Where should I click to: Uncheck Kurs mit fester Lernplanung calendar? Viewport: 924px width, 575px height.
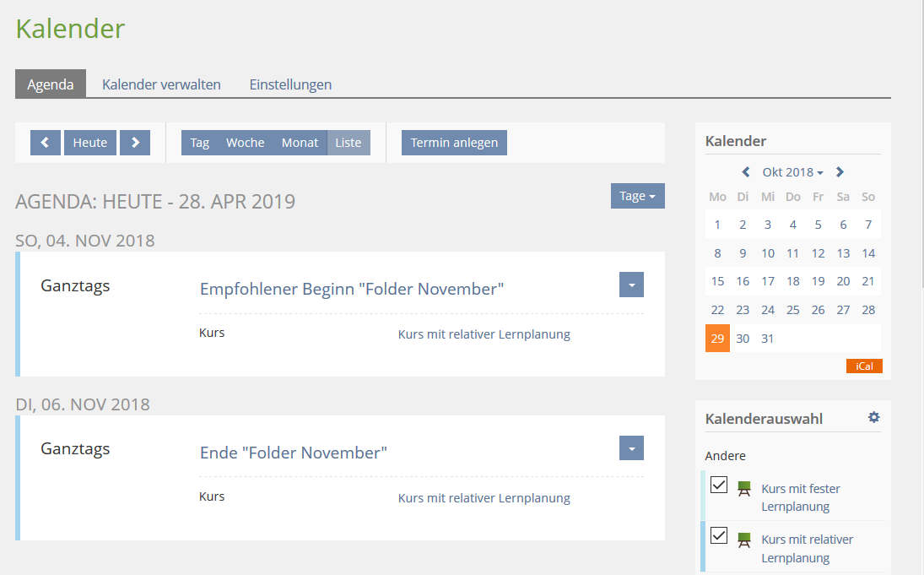[x=719, y=485]
